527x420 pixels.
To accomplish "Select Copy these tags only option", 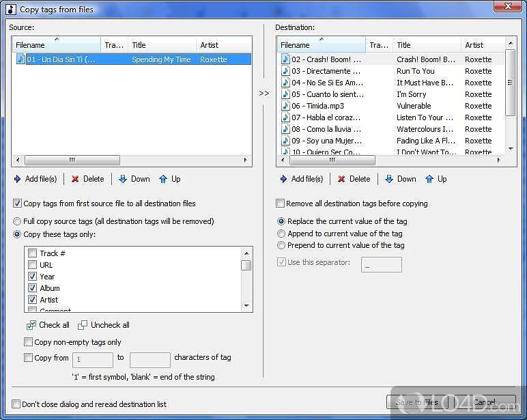I will pyautogui.click(x=17, y=234).
